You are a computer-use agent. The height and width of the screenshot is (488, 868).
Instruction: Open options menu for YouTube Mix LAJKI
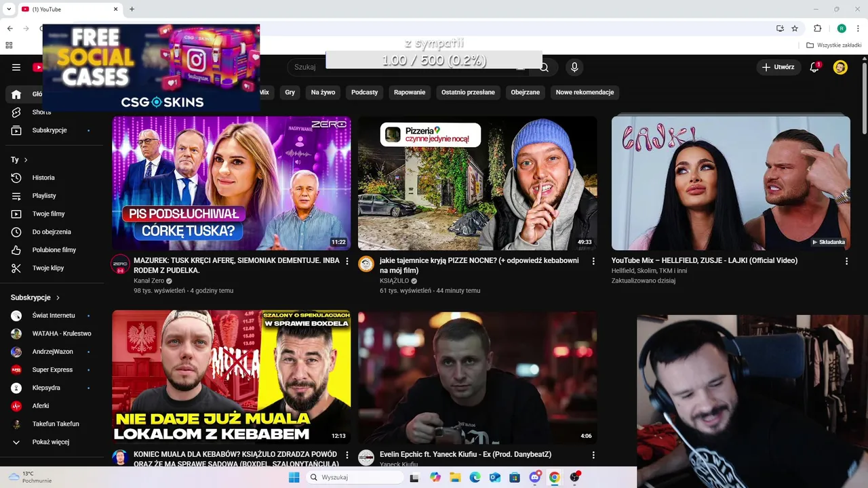(x=846, y=261)
